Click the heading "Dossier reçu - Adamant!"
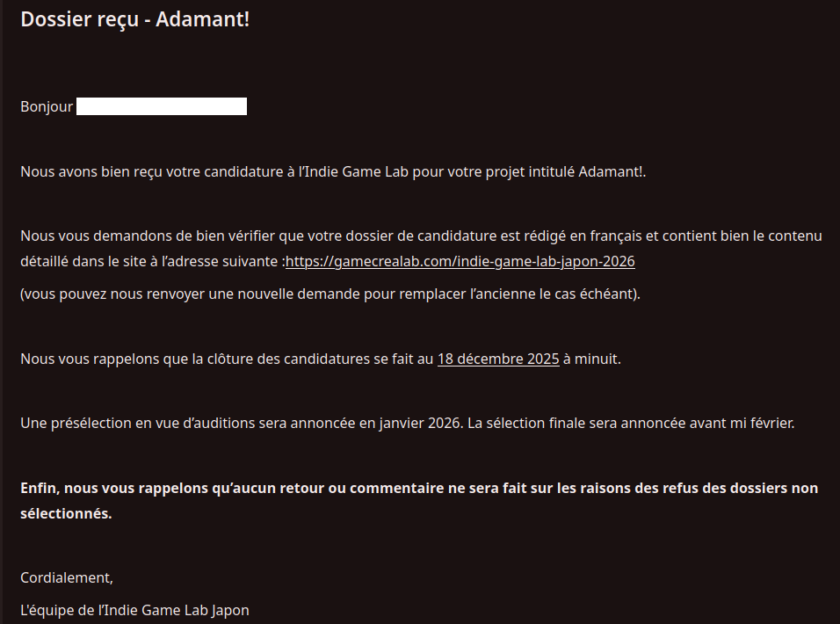840x624 pixels. pos(134,19)
